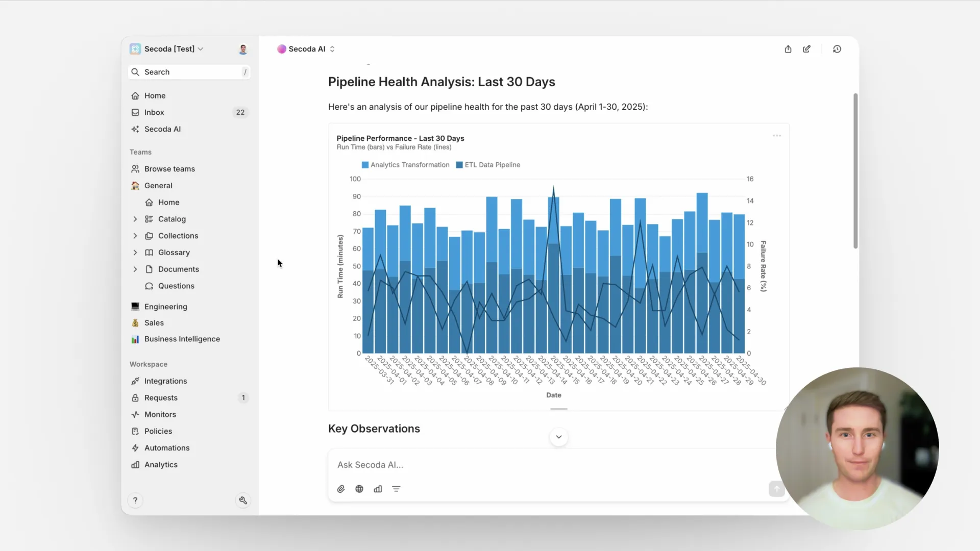Expand the Catalog tree item
Screen dimensions: 980x551
point(135,219)
